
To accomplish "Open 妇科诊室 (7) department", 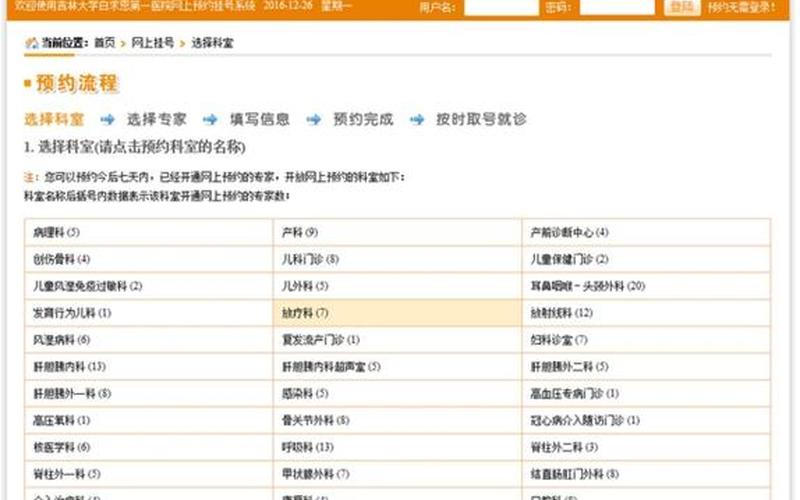I will (559, 340).
